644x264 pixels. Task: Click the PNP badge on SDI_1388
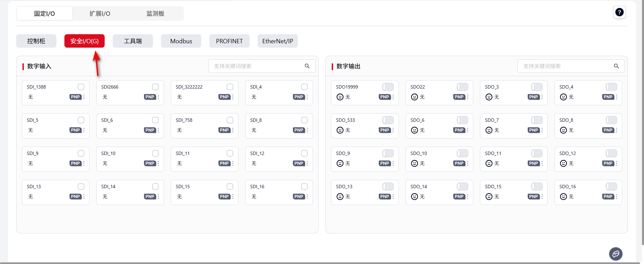point(75,97)
